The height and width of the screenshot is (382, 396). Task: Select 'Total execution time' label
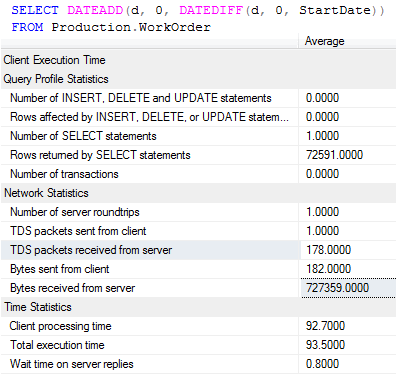pyautogui.click(x=57, y=345)
